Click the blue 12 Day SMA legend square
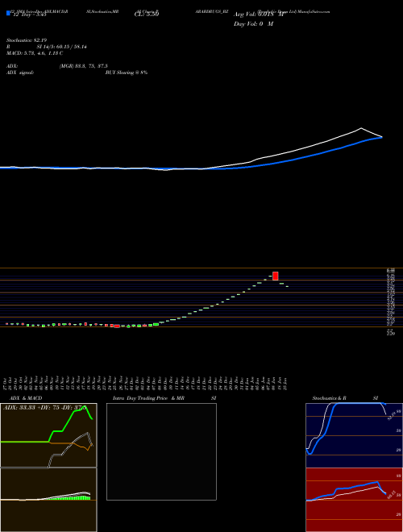The height and width of the screenshot is (532, 403). [8, 13]
